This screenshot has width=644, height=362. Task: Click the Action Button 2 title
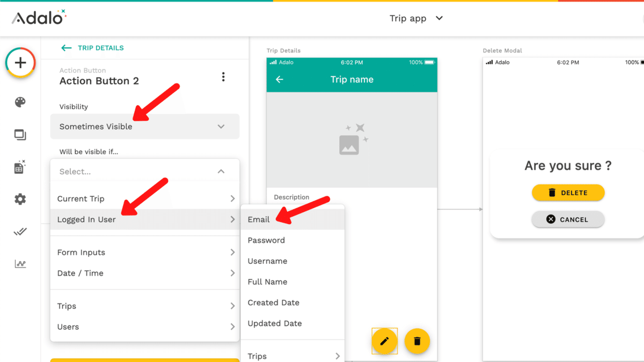99,81
